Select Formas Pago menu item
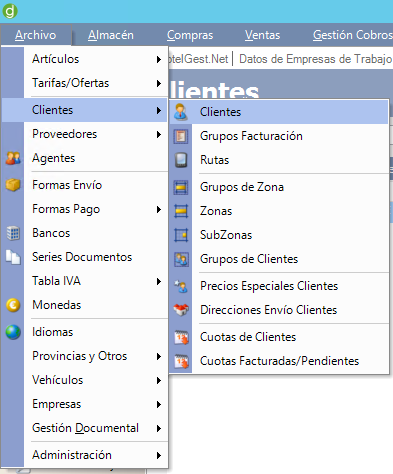 point(85,209)
